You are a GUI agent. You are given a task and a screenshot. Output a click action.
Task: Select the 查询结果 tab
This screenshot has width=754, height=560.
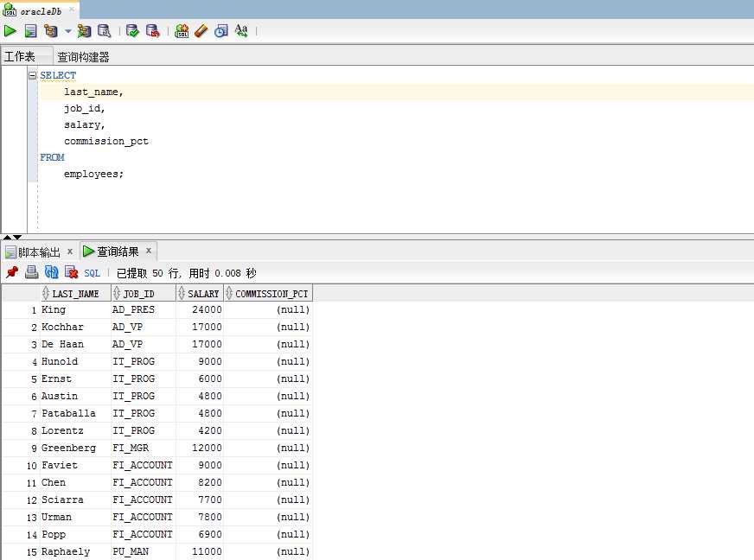[112, 251]
